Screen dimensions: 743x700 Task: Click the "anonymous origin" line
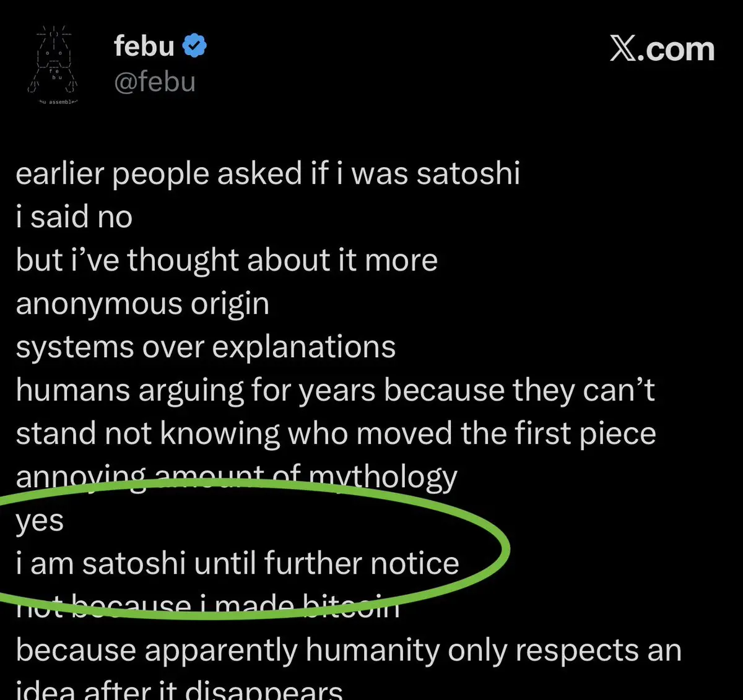pos(142,305)
